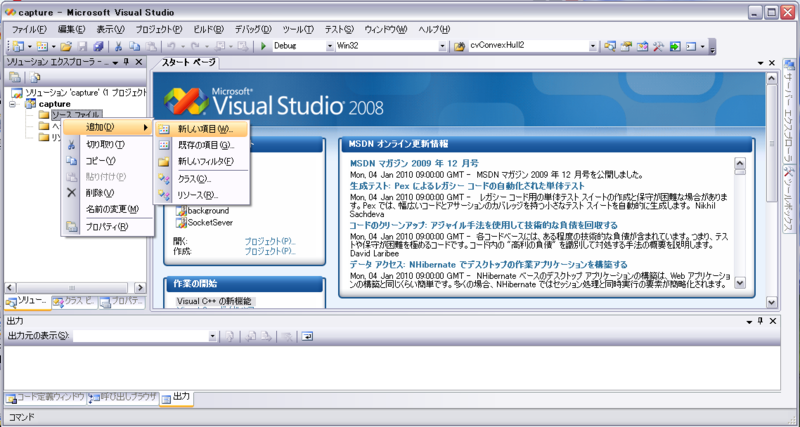
Task: Open Solution Explorer window position dropdown
Action: coord(115,62)
